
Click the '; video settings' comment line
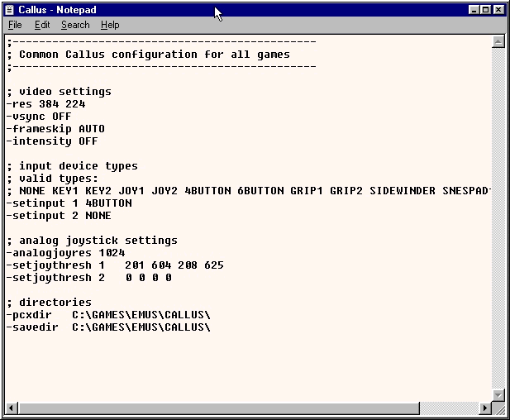coord(59,92)
